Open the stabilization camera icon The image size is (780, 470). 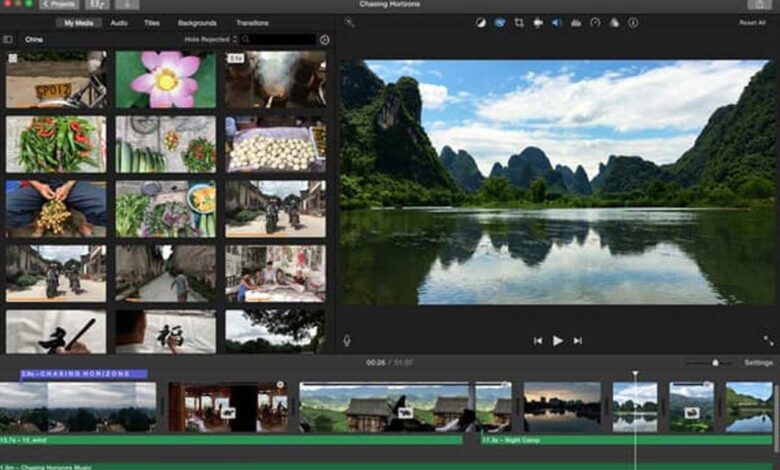[x=538, y=22]
